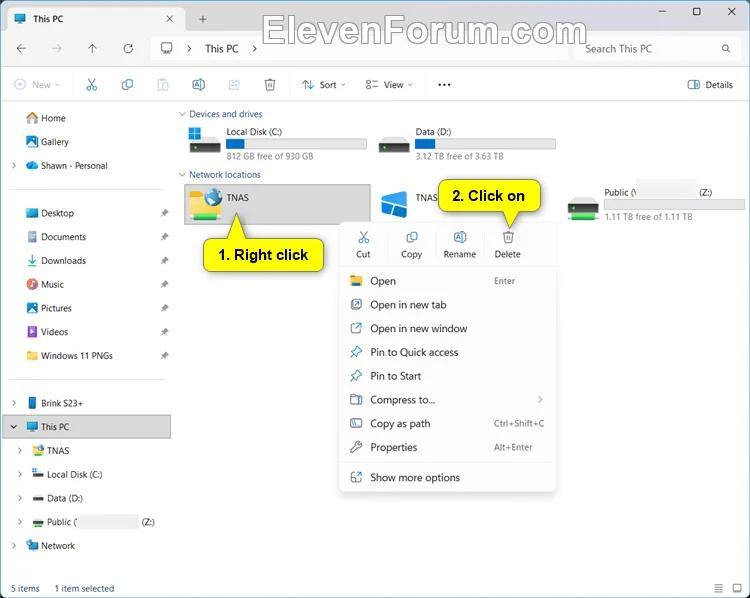The height and width of the screenshot is (598, 750).
Task: Add a new tab with plus button
Action: click(x=203, y=19)
